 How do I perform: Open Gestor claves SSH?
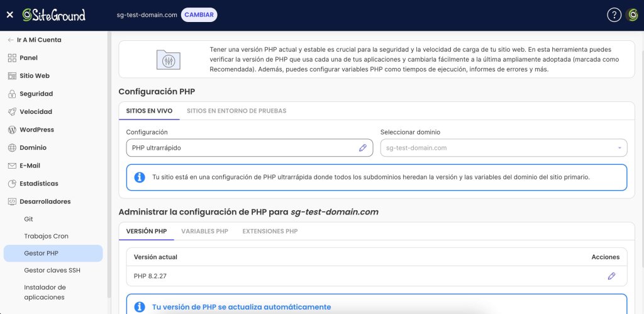(x=53, y=271)
